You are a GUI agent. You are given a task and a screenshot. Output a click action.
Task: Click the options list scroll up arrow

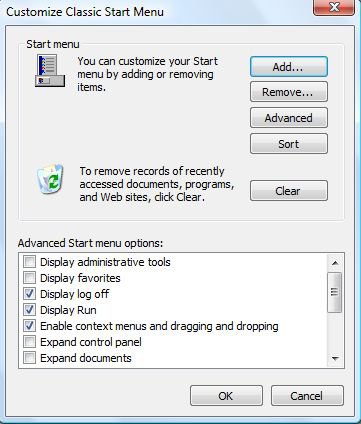click(335, 263)
